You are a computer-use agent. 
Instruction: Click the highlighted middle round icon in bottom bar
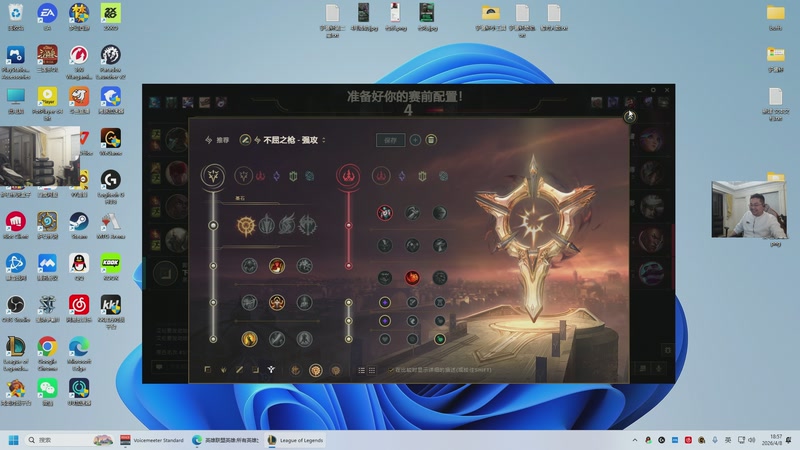316,370
